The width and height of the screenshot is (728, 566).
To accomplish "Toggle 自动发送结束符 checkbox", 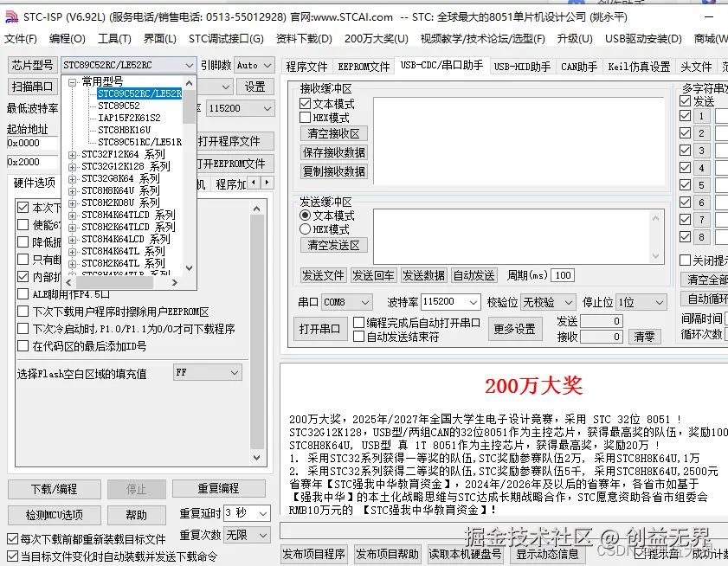I will [x=358, y=336].
